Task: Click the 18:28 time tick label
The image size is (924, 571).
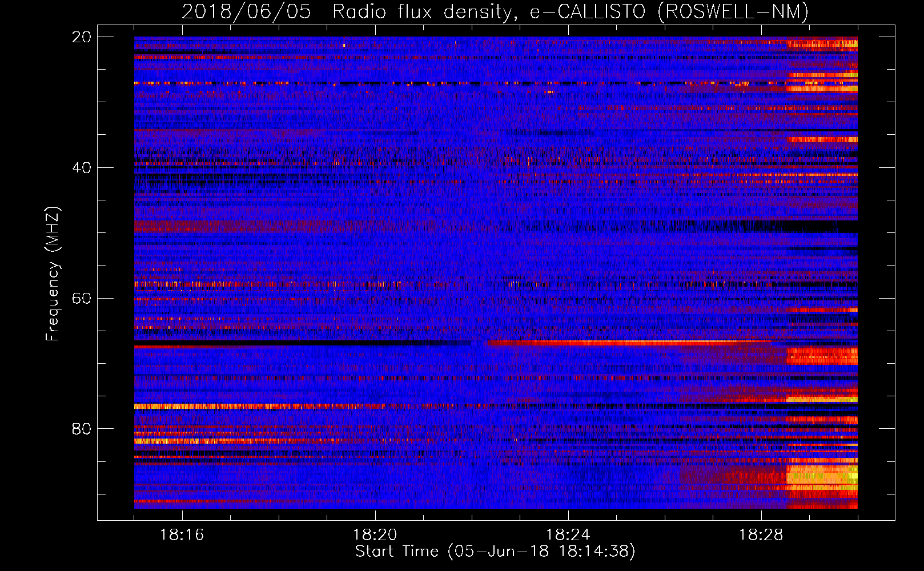Action: coord(761,534)
